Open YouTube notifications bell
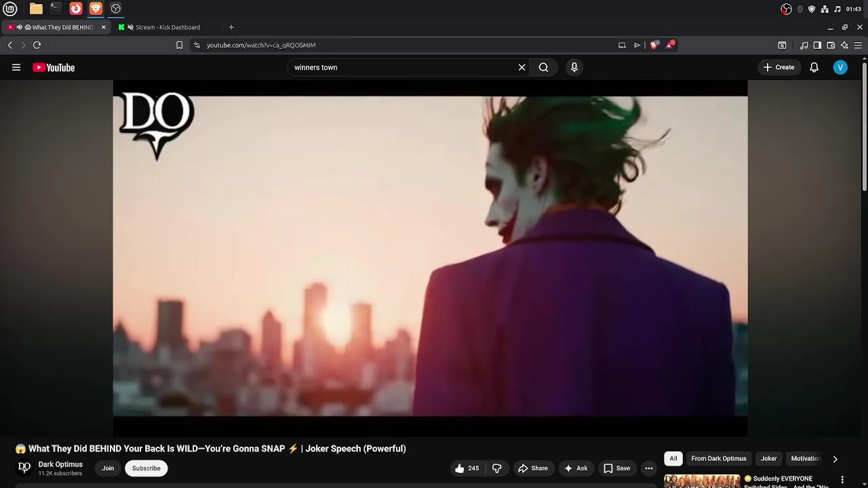The image size is (868, 488). [814, 67]
